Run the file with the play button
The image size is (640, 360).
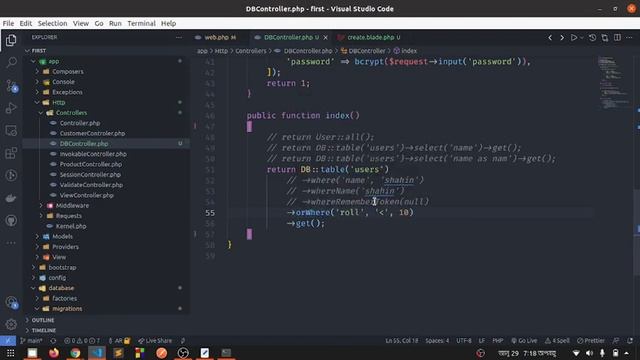point(574,38)
